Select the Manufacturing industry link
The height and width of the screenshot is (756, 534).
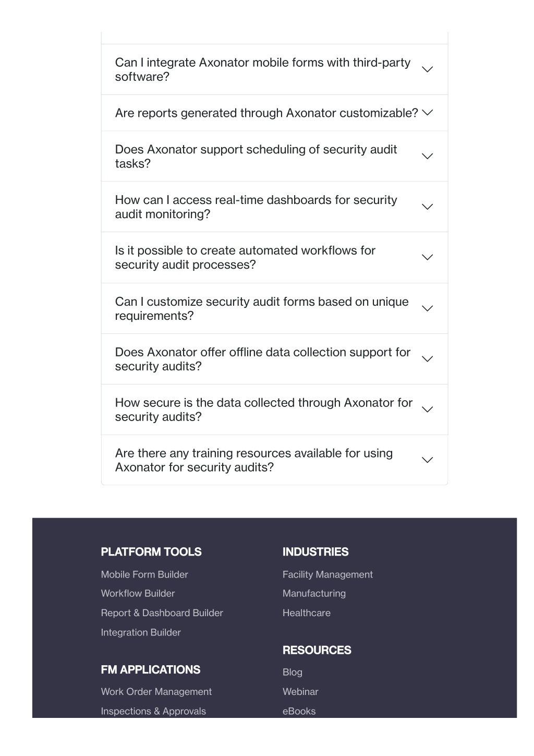pyautogui.click(x=314, y=594)
